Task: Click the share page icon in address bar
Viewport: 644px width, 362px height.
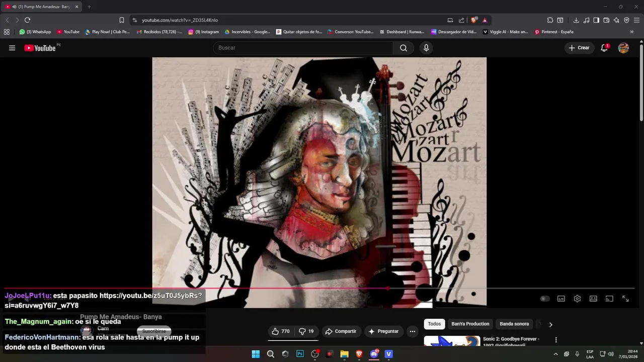Action: tap(461, 20)
